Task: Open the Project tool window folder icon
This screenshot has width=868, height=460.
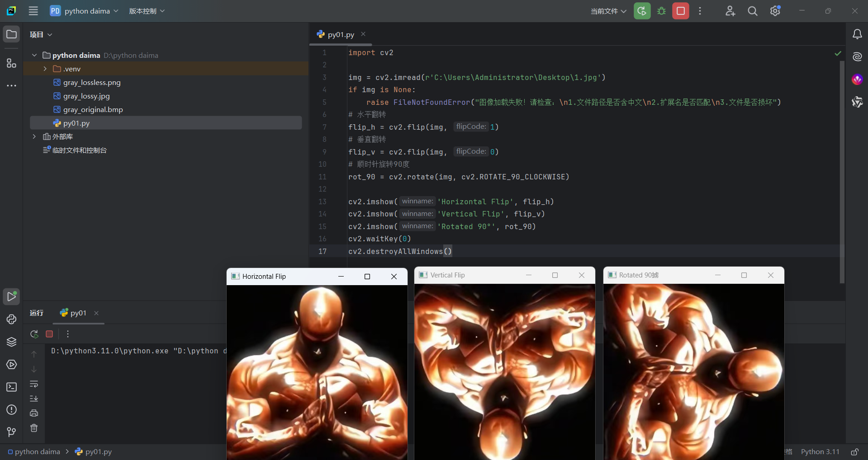Action: pos(11,34)
